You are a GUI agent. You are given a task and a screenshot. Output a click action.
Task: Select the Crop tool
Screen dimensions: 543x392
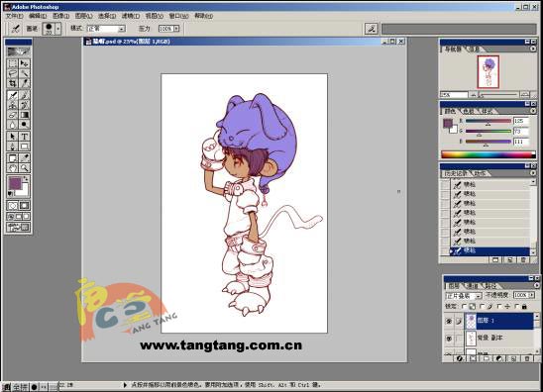click(x=13, y=83)
